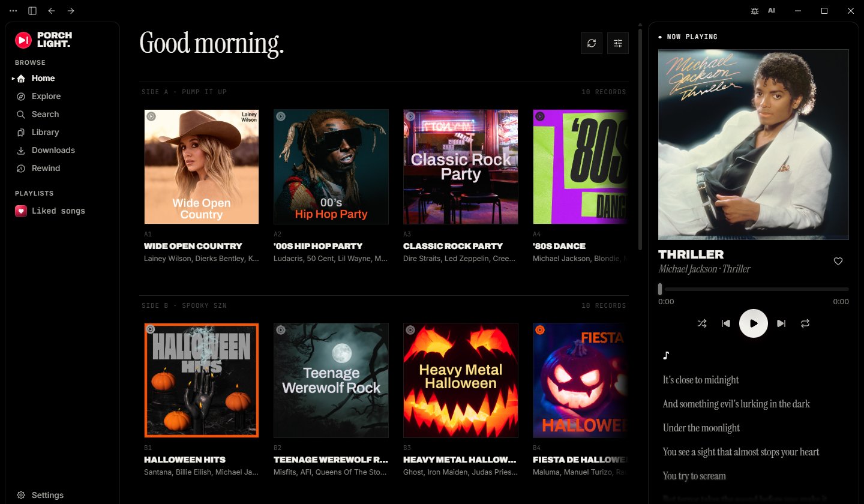This screenshot has height=504, width=864.
Task: Toggle shuffle playback
Action: pyautogui.click(x=702, y=323)
